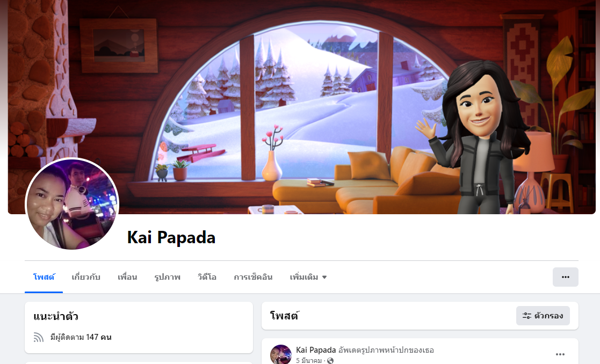The width and height of the screenshot is (600, 364).
Task: Open the post's three-dots menu
Action: 560,354
